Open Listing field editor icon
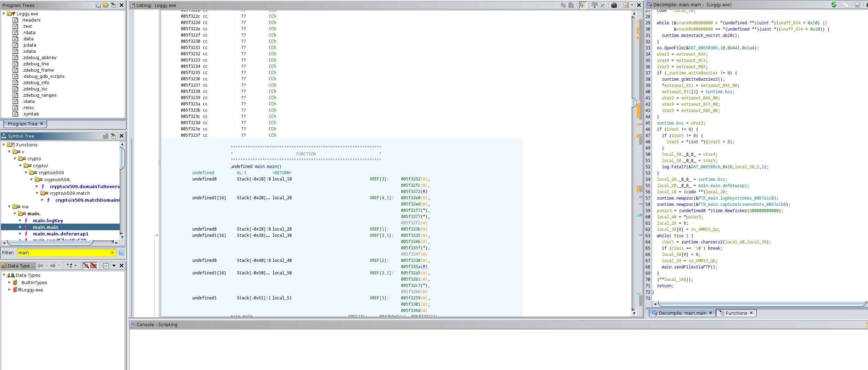This screenshot has height=370, width=868. point(626,5)
